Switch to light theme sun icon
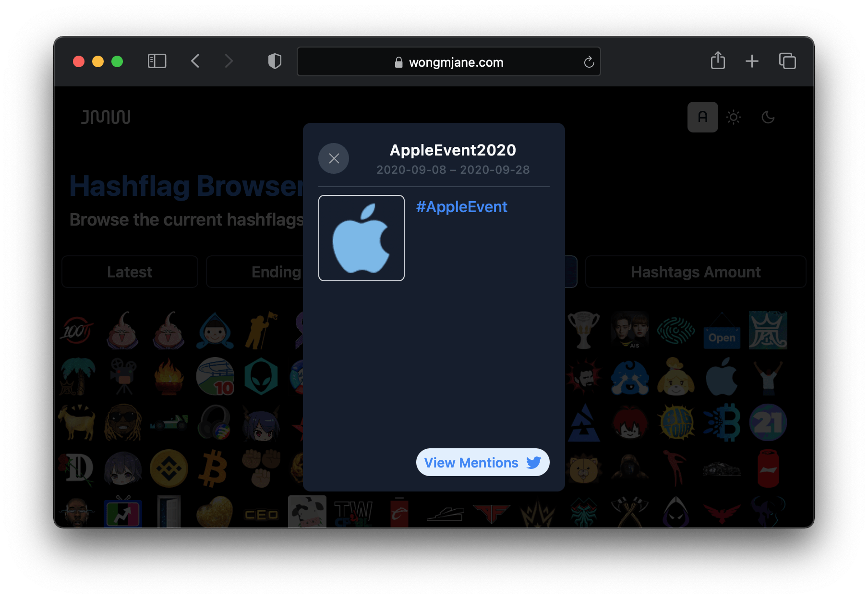 point(734,117)
